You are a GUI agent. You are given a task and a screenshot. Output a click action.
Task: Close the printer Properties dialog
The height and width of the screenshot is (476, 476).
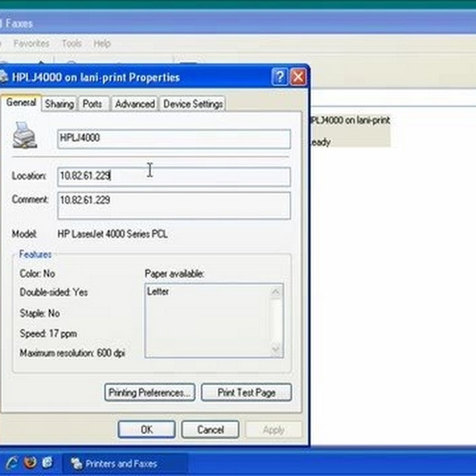298,78
